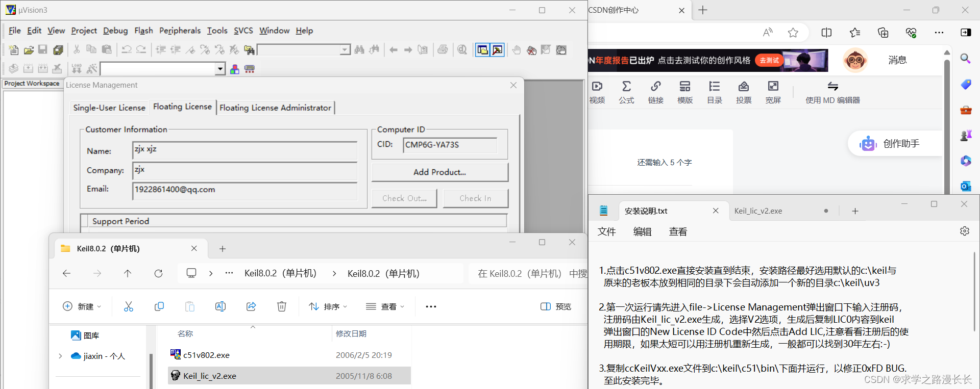Click the Undo arrow in uVision toolbar

[x=126, y=49]
